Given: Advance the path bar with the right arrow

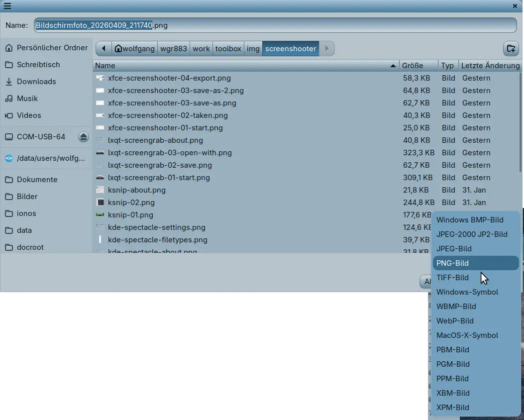Looking at the screenshot, I should point(326,48).
